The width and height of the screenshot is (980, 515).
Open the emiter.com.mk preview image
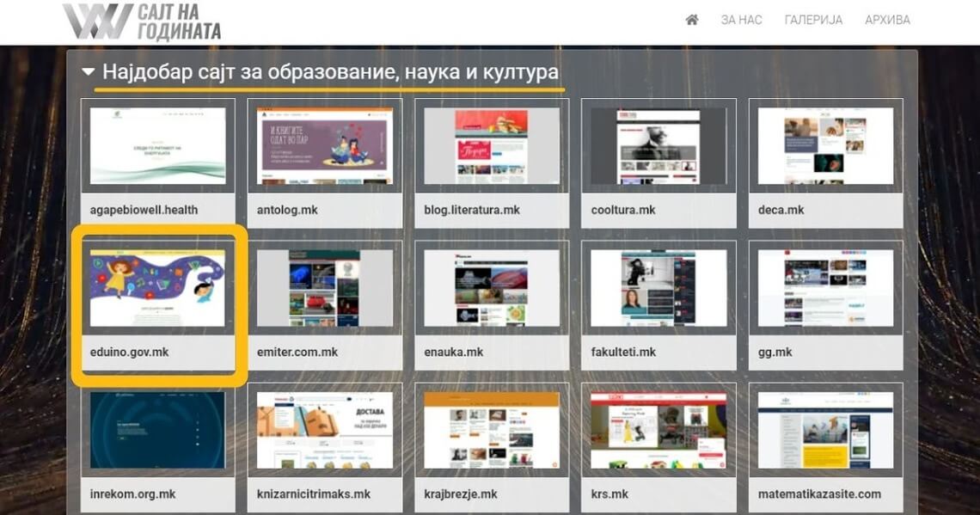pos(325,288)
